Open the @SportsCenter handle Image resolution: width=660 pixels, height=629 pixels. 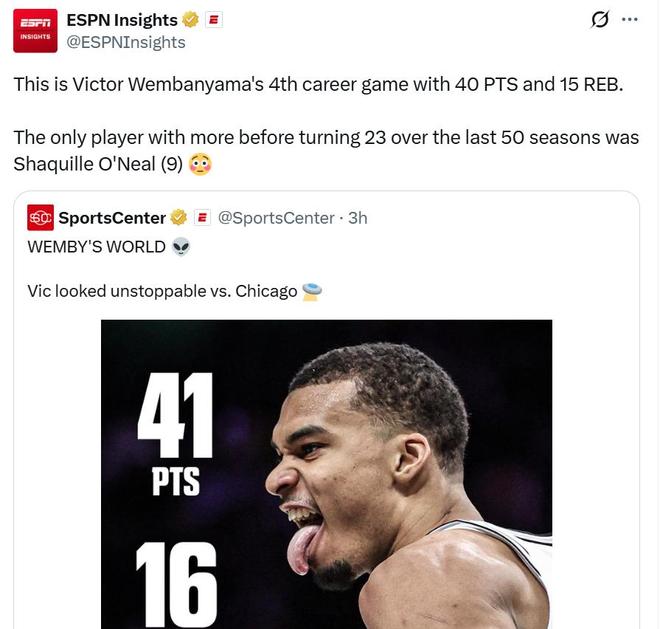(x=275, y=217)
